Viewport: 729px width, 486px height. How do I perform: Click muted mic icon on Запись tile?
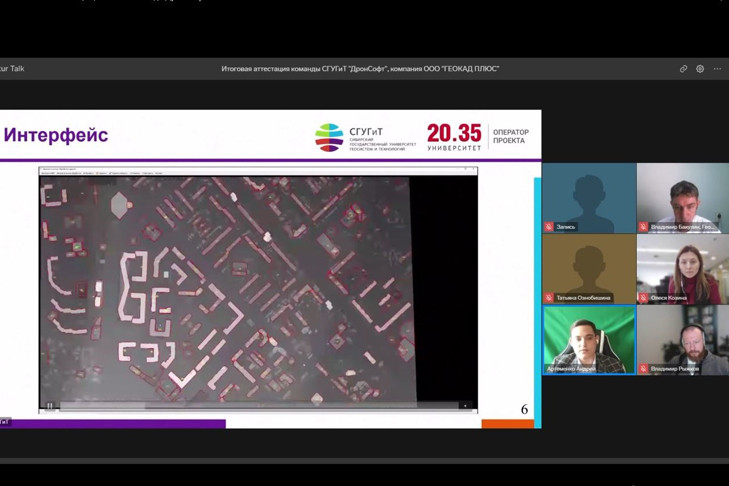pos(549,227)
